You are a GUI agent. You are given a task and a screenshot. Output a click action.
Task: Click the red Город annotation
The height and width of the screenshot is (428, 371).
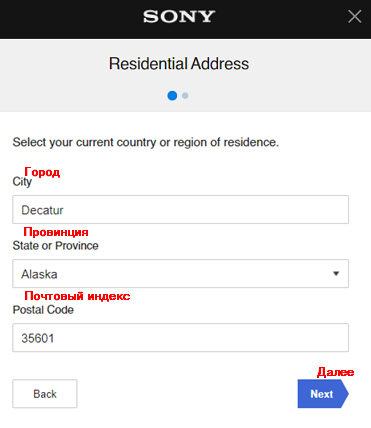(x=42, y=172)
